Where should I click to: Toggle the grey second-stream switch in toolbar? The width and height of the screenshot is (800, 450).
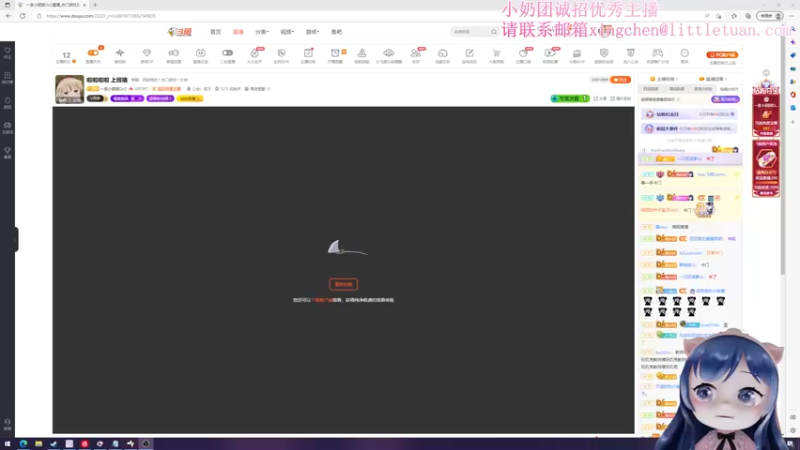pyautogui.click(x=228, y=53)
